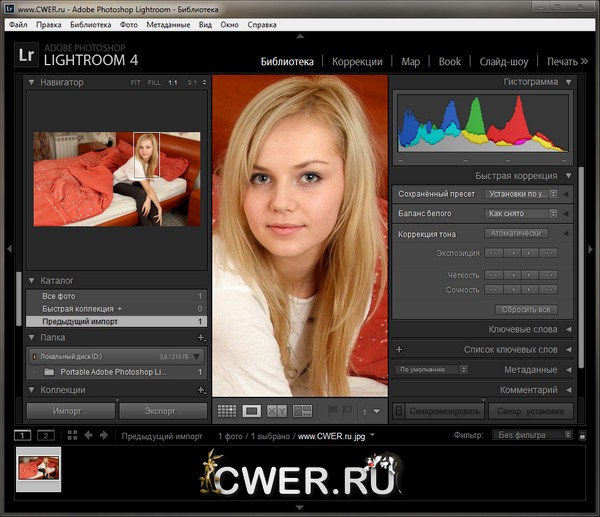Toggle second monitor display button 2
Viewport: 600px width, 517px height.
tap(45, 436)
